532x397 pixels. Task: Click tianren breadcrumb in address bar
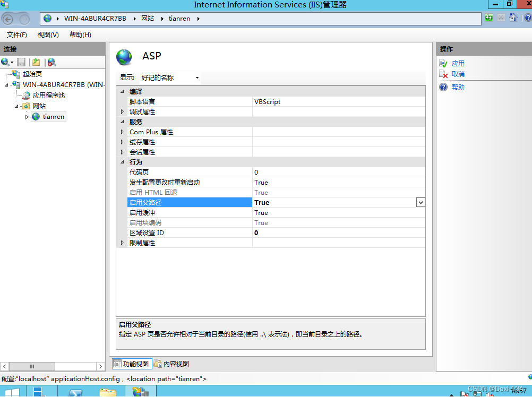tap(179, 18)
